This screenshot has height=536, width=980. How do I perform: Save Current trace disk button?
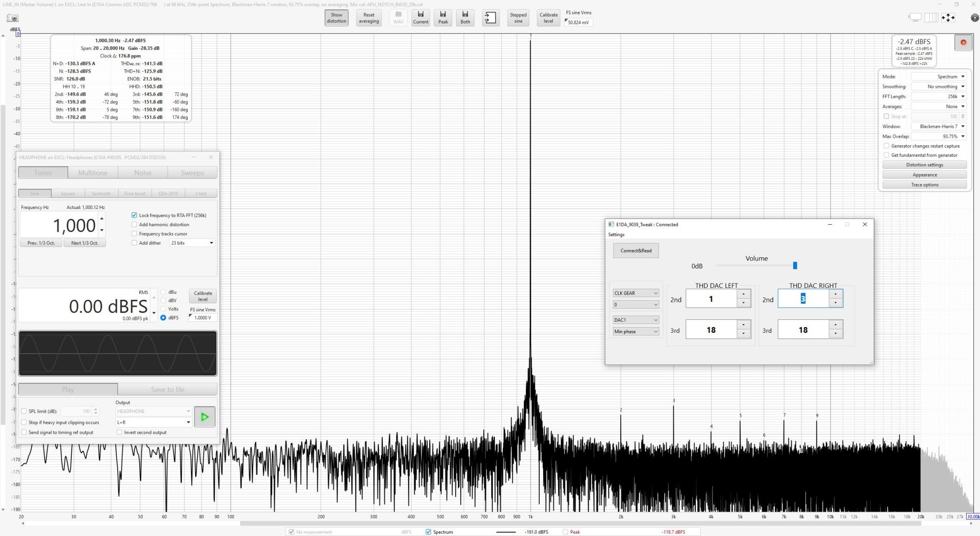(x=421, y=18)
